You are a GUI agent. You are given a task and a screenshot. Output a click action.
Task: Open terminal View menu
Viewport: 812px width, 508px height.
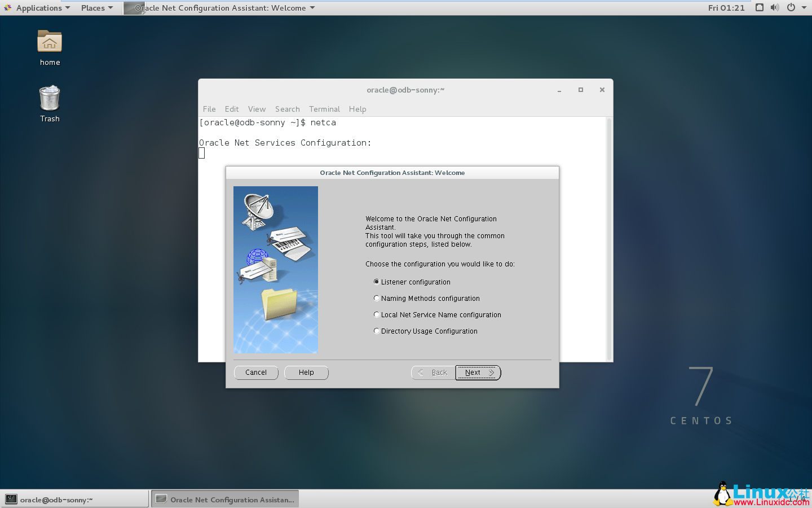click(257, 109)
